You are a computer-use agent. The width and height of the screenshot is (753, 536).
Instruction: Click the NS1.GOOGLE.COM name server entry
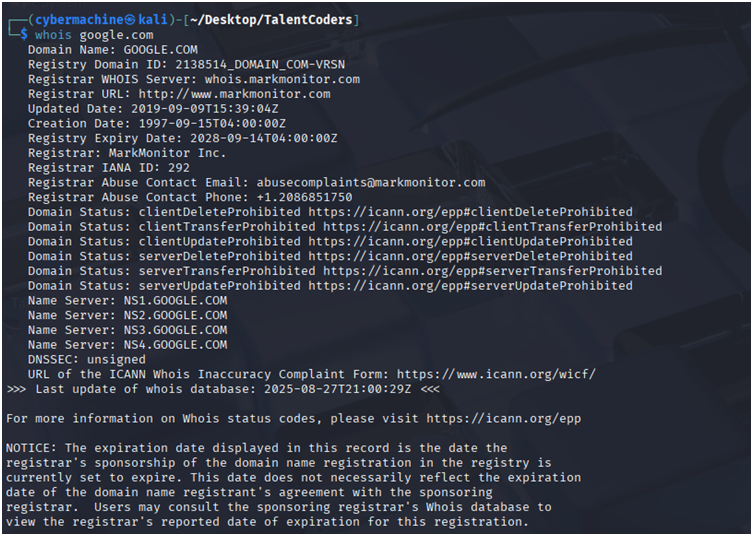pos(175,301)
